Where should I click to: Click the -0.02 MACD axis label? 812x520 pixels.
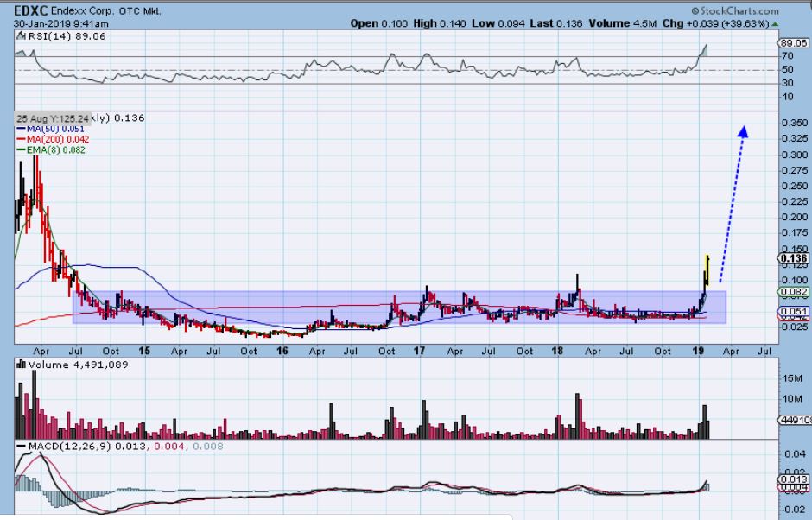tap(793, 511)
